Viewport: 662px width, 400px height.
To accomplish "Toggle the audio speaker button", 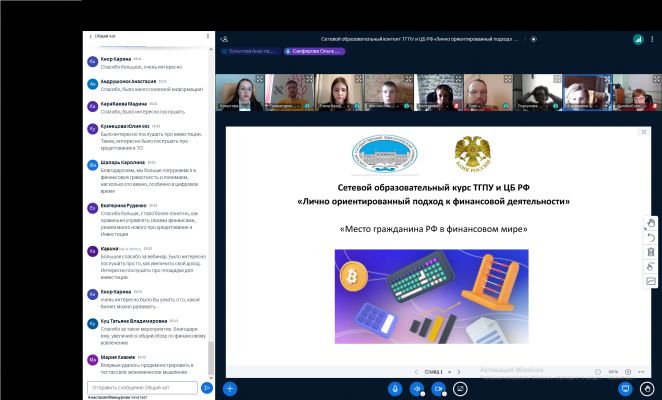I will coord(417,389).
